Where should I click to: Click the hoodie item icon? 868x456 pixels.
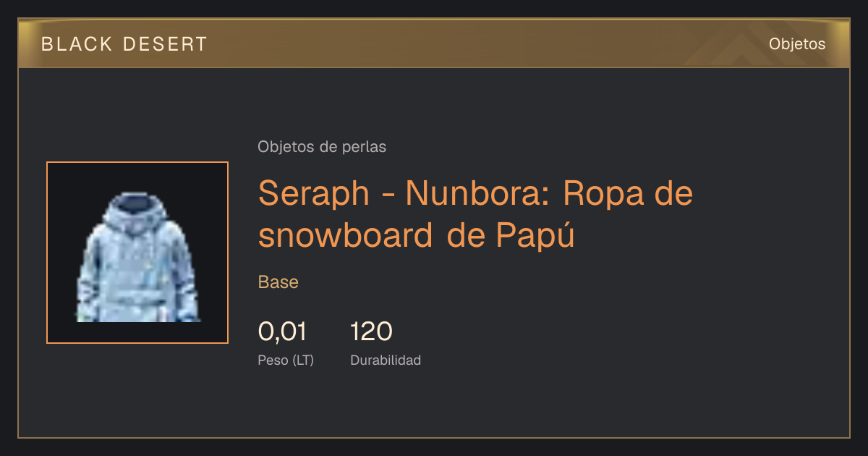[137, 258]
